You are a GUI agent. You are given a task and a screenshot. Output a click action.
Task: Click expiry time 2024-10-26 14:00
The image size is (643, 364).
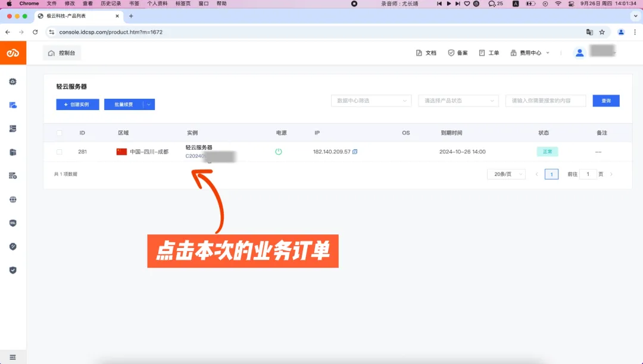click(462, 152)
